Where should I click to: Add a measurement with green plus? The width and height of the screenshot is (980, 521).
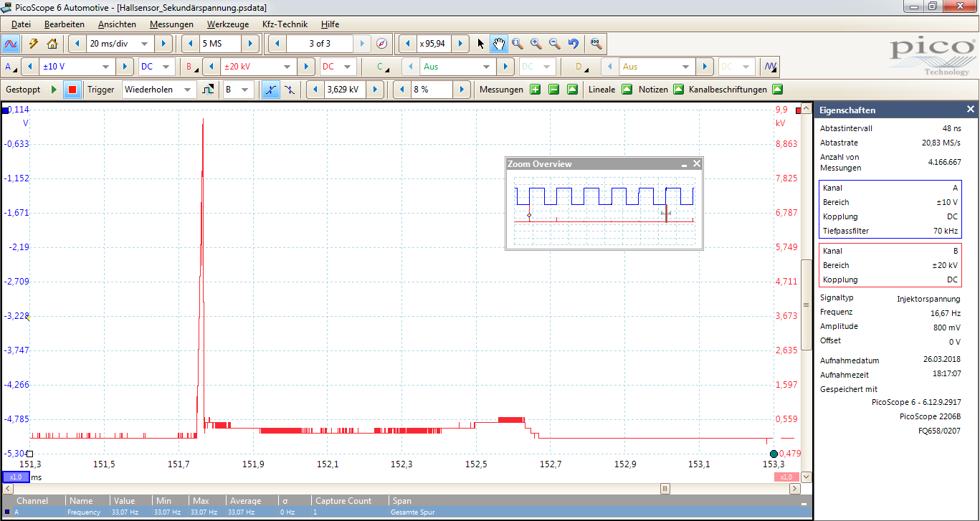pos(535,90)
